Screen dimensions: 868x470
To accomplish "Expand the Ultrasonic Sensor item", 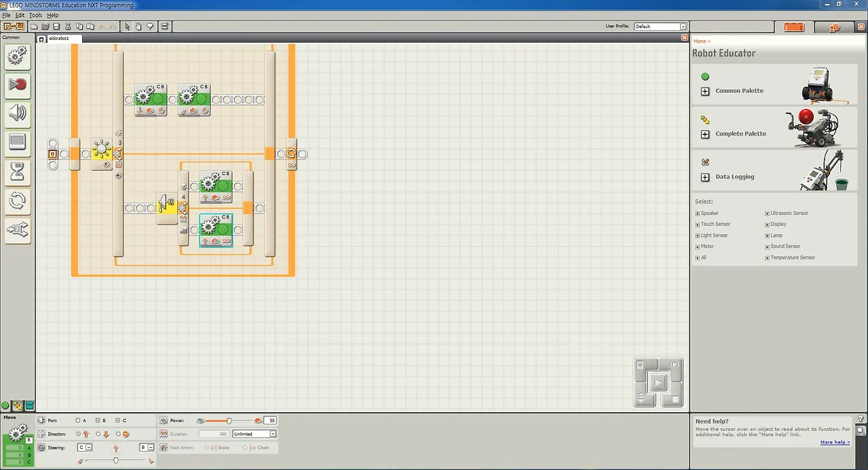I will (767, 214).
